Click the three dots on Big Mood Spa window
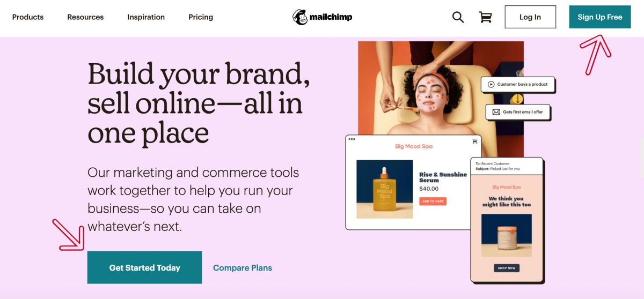644x299 pixels. [352, 139]
